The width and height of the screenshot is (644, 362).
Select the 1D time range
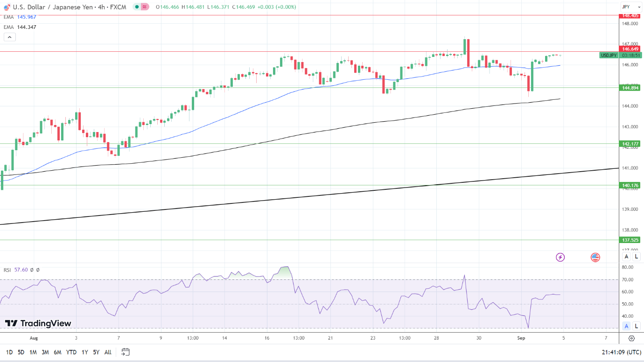(9, 352)
